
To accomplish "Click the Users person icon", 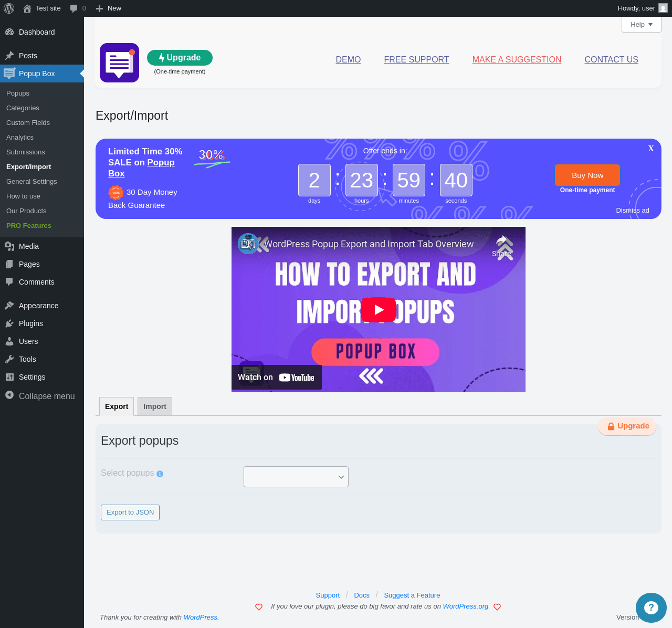I will [x=9, y=341].
